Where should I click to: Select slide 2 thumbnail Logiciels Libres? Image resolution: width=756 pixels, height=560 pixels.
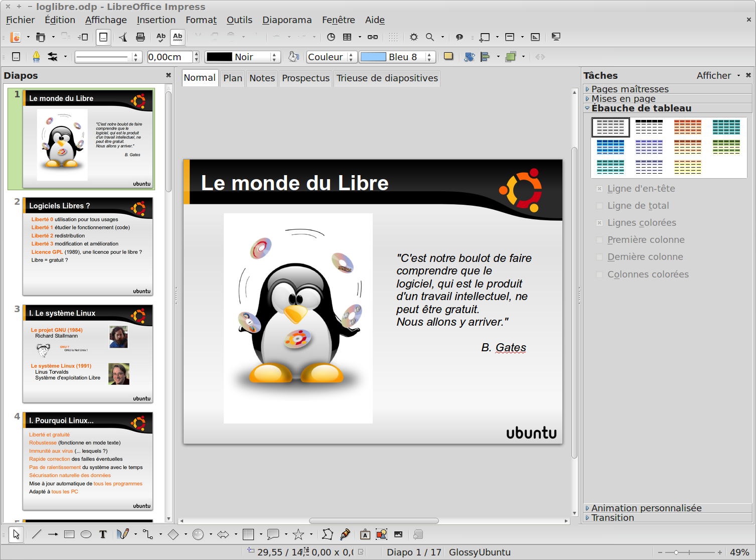[x=88, y=246]
